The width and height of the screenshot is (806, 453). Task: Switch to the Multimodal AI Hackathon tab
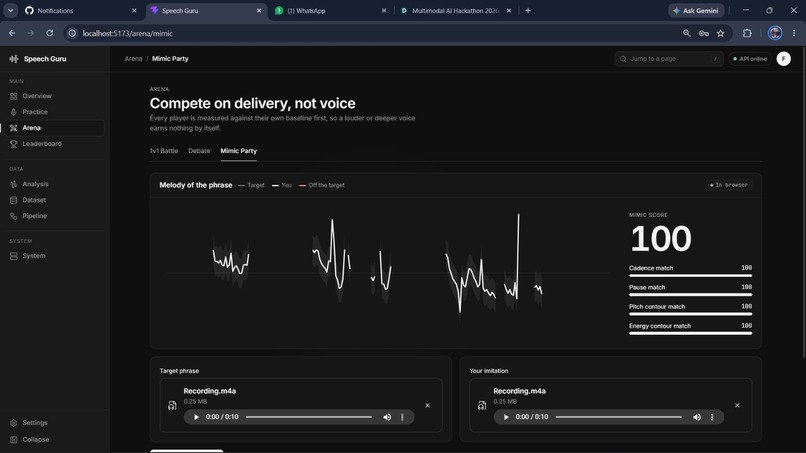click(x=455, y=11)
